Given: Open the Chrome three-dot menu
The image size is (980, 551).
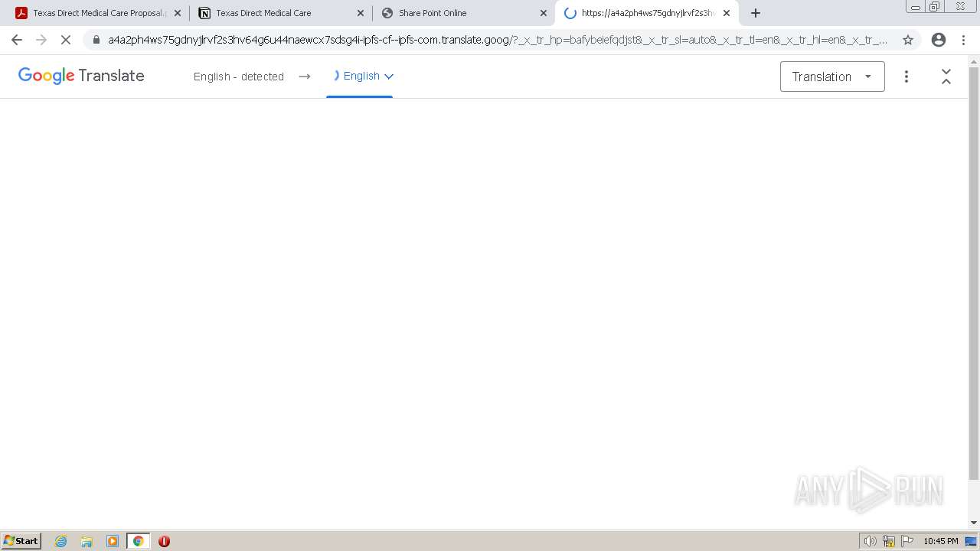Looking at the screenshot, I should (963, 40).
